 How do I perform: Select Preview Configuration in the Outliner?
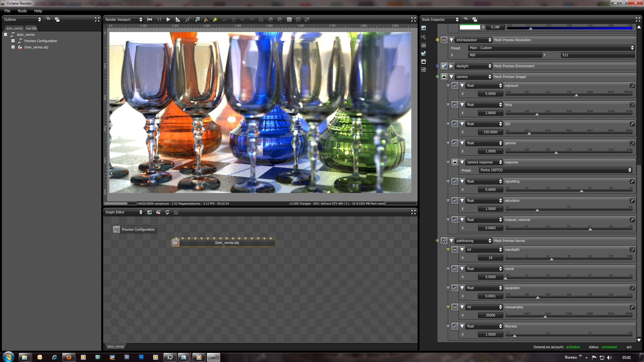pyautogui.click(x=41, y=41)
